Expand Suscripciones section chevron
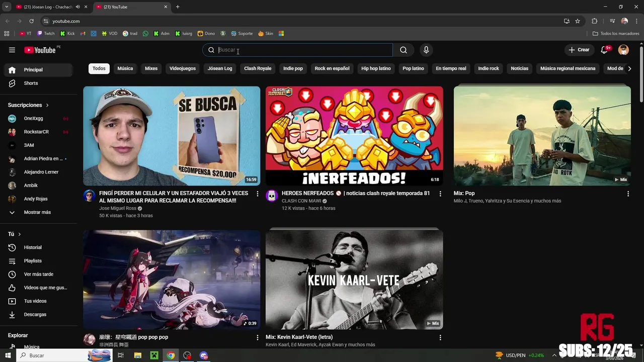 [x=47, y=105]
